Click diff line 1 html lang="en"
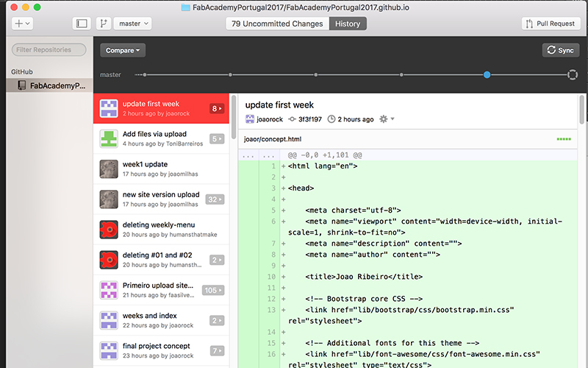 [x=408, y=166]
